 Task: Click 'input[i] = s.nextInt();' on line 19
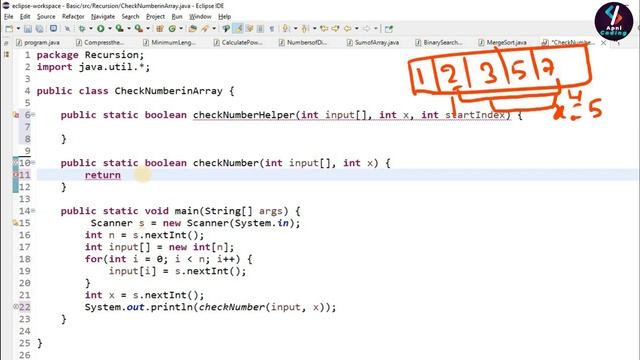click(178, 271)
